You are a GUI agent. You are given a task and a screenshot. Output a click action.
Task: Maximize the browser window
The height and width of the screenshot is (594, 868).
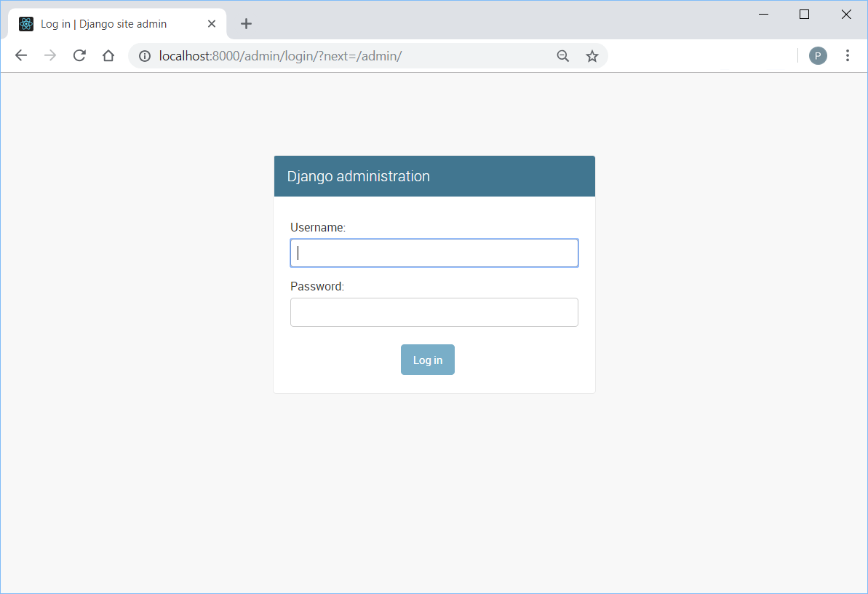click(805, 15)
